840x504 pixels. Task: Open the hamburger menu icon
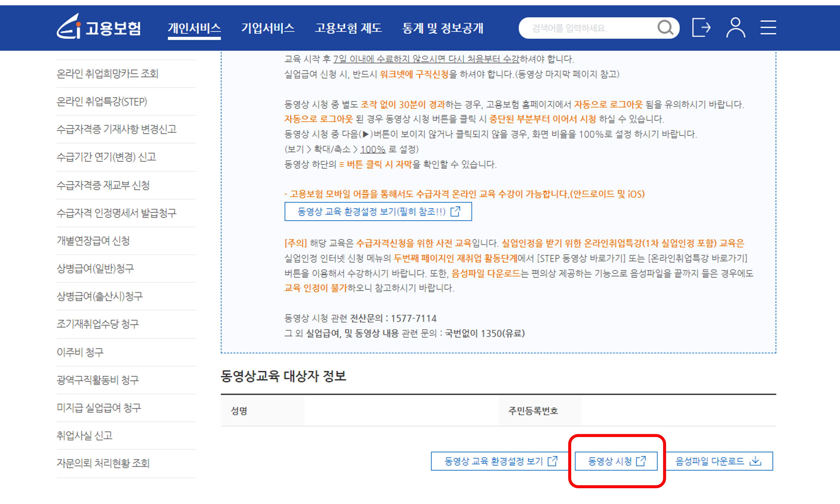768,28
